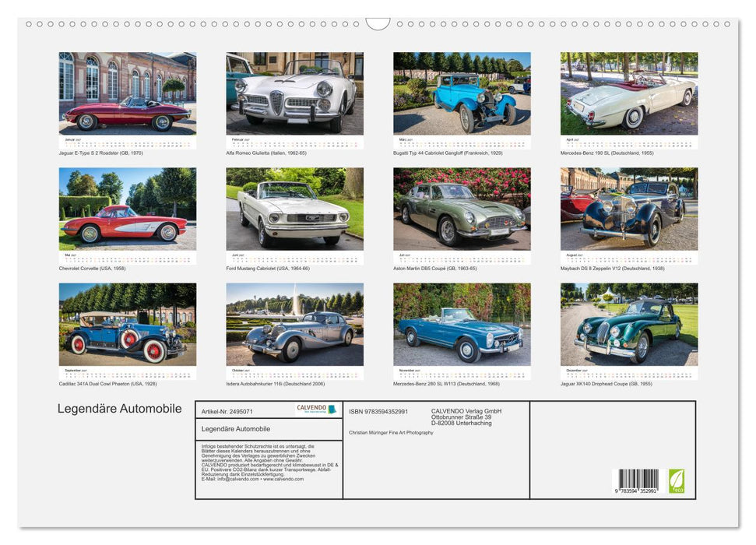Viewport: 756px width, 545px height.
Task: Click the August calendar date strip
Action: [629, 259]
